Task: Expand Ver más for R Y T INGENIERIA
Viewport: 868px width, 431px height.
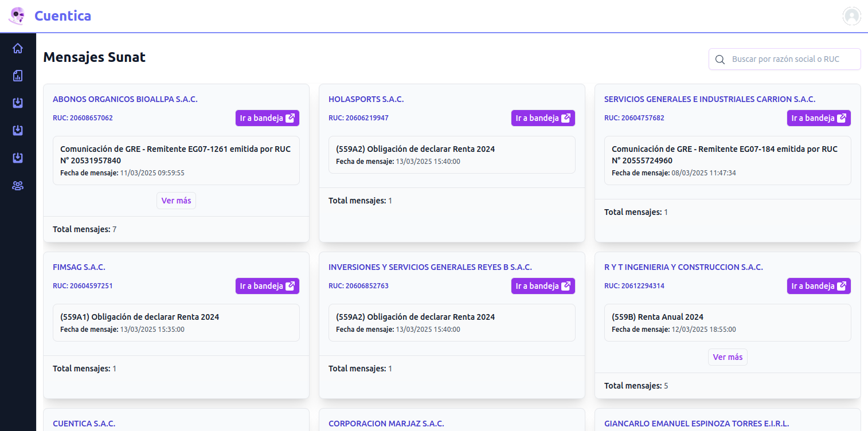Action: (x=728, y=357)
